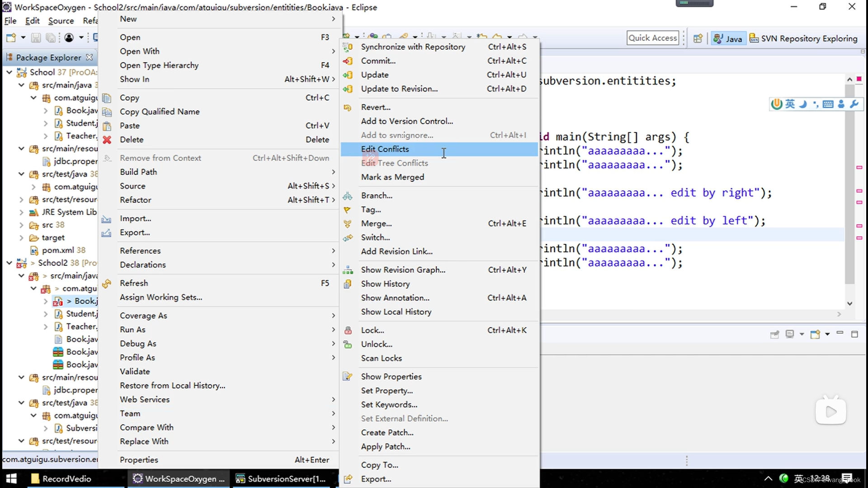868x488 pixels.
Task: Click the Paste icon in context menu
Action: pyautogui.click(x=107, y=126)
